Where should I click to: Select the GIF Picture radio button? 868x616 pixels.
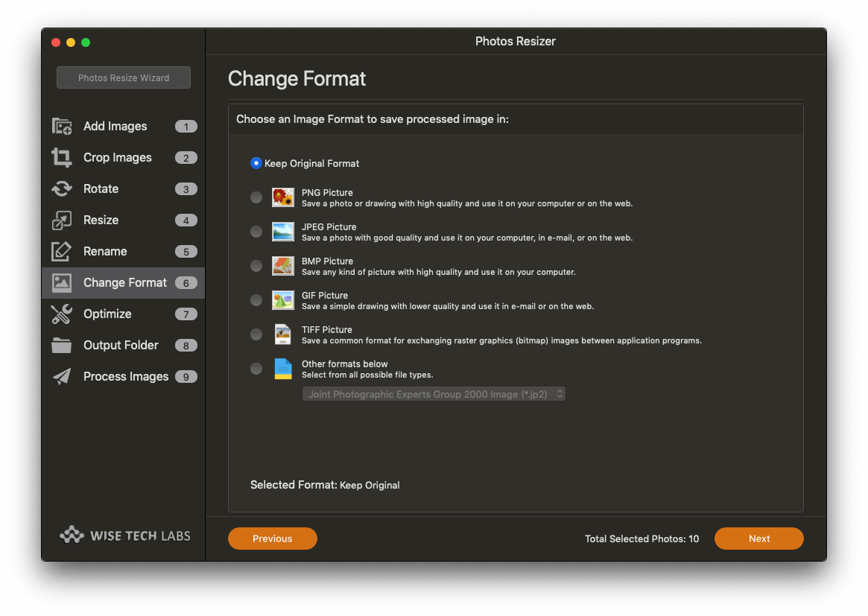tap(256, 300)
